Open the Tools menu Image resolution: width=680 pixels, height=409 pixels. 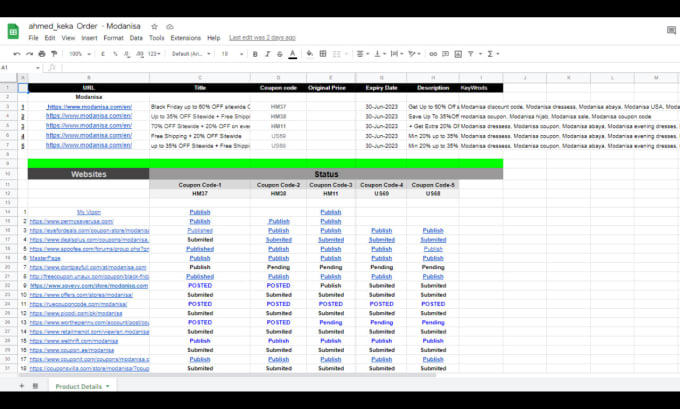point(157,38)
